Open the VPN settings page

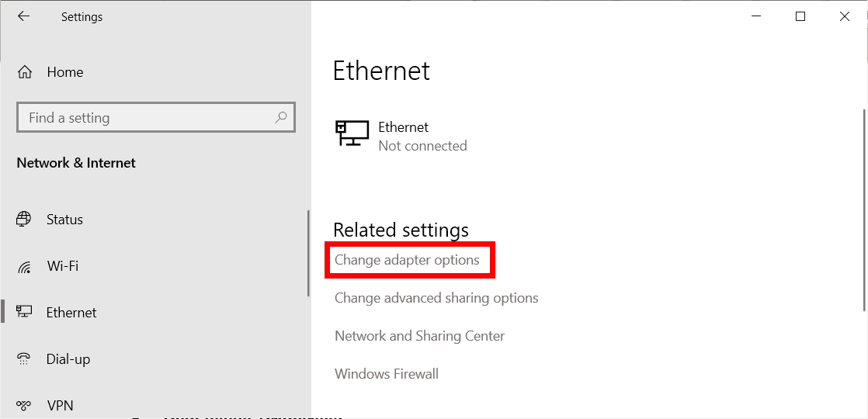click(x=60, y=405)
